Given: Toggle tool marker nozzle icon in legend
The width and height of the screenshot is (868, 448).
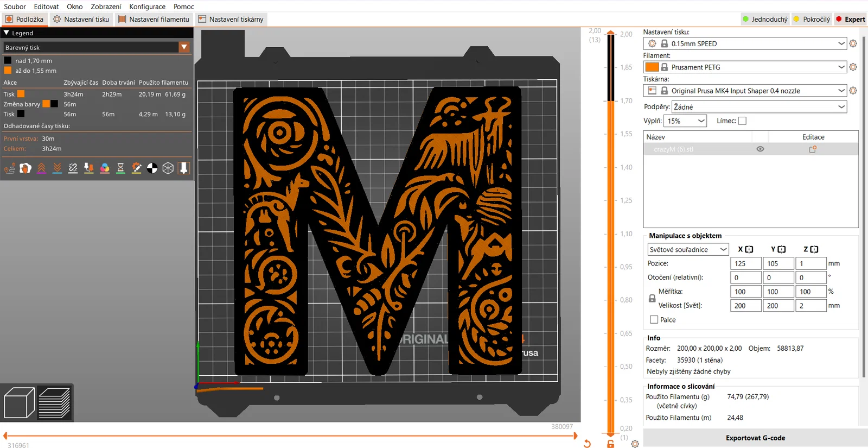Looking at the screenshot, I should (x=184, y=168).
